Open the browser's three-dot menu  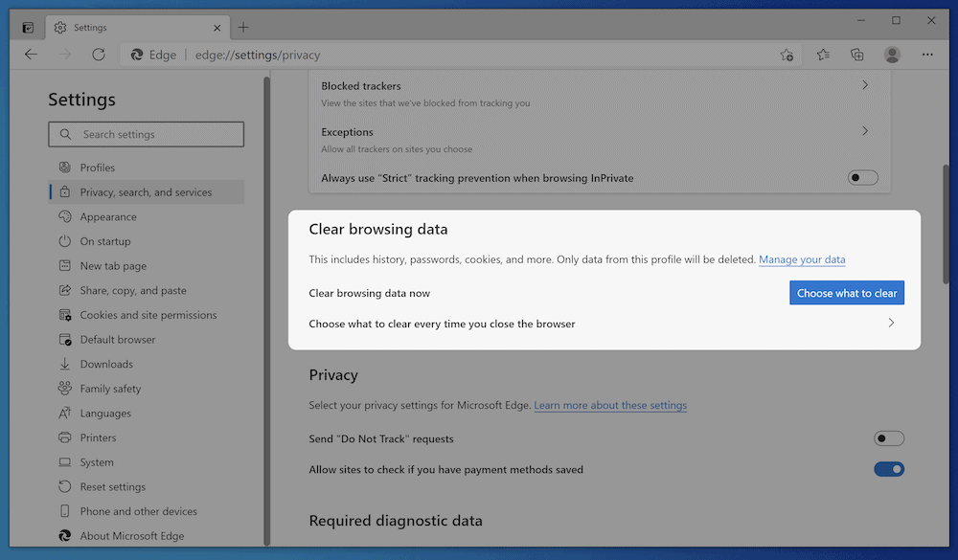coord(927,55)
